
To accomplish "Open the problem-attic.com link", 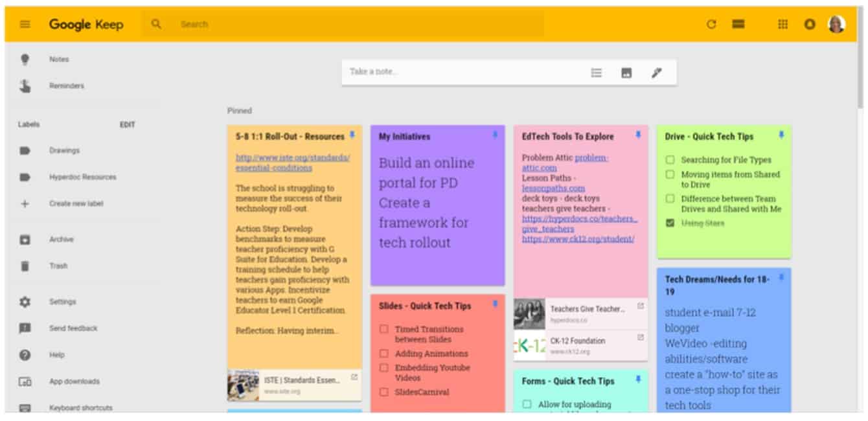I will point(565,163).
